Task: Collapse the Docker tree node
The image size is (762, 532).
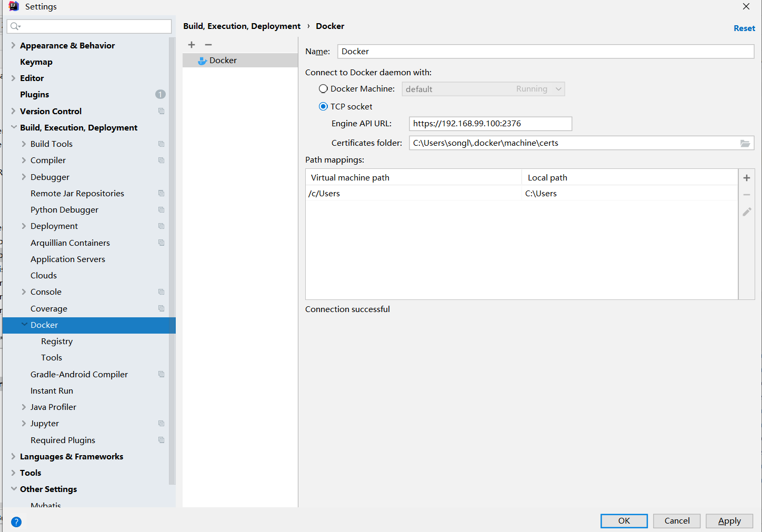Action: [24, 325]
